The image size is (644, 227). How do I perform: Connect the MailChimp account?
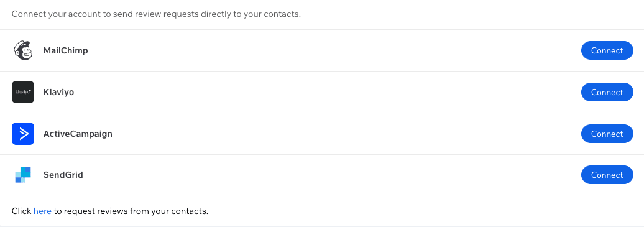[x=607, y=50]
